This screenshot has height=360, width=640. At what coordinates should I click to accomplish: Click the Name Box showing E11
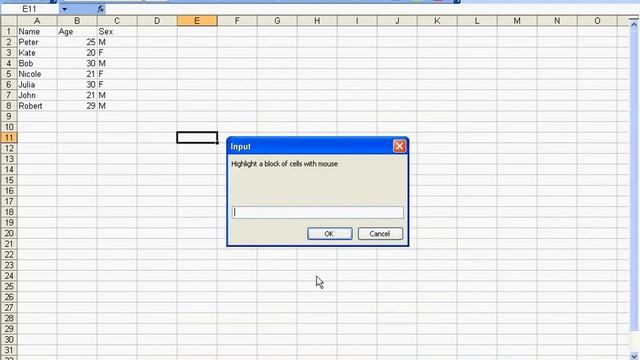(x=29, y=9)
